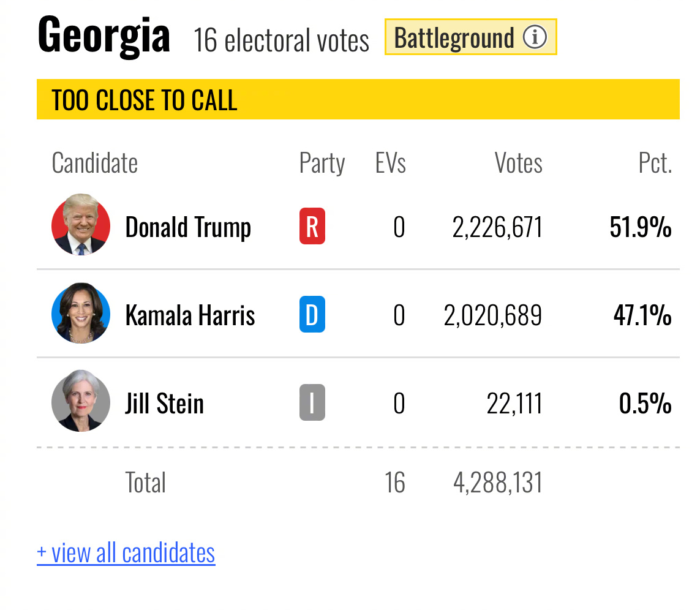Click the total votes 4,288,131 figure

pyautogui.click(x=498, y=483)
